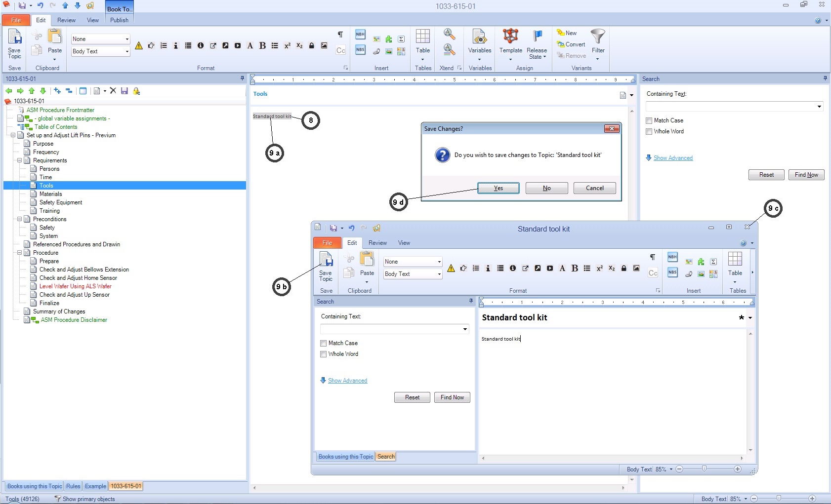This screenshot has height=504, width=831.
Task: Click Save Topic in Standard tool kit window
Action: click(326, 267)
